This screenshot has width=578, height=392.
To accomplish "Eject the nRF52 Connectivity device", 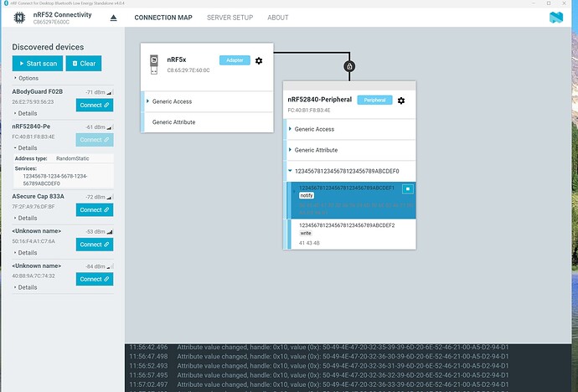I will pos(114,18).
